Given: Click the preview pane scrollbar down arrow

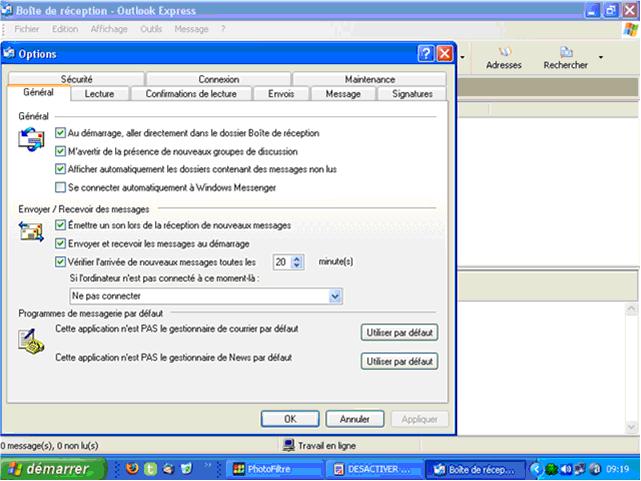Looking at the screenshot, I should pos(631,427).
